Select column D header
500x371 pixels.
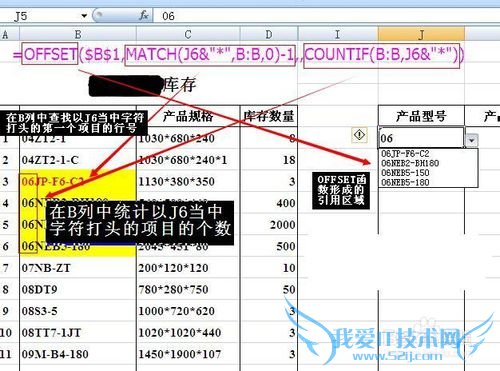[x=269, y=34]
